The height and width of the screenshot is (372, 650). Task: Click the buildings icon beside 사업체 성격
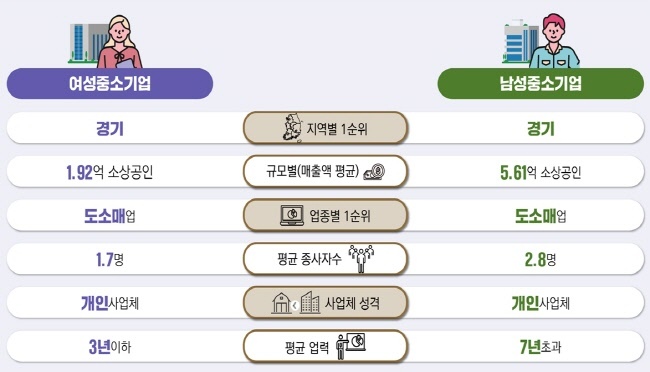click(296, 303)
